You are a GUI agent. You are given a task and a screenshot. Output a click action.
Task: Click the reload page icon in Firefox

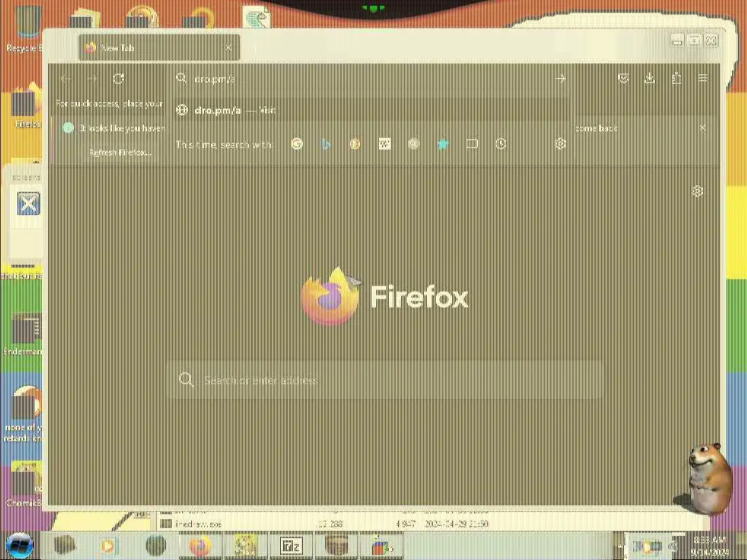(119, 79)
